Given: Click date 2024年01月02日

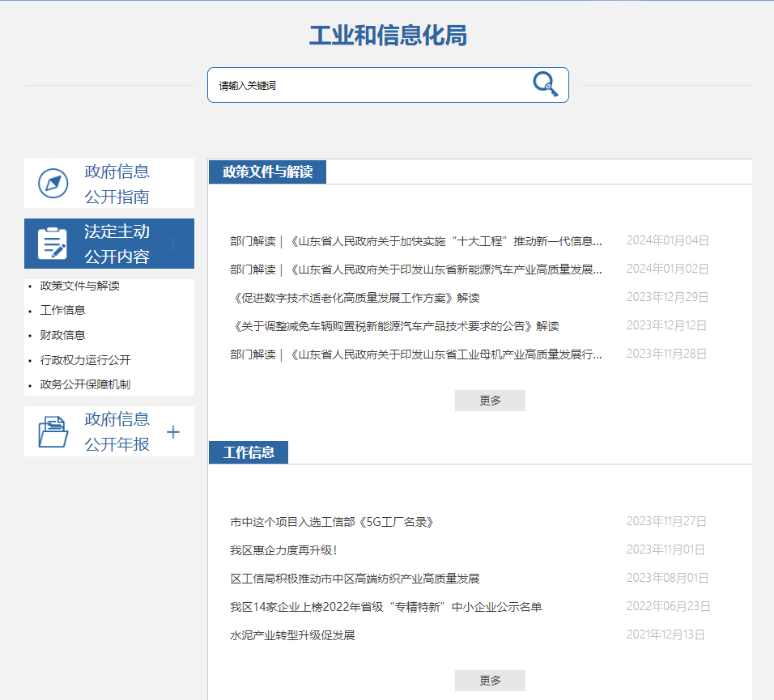Looking at the screenshot, I should pyautogui.click(x=667, y=269).
